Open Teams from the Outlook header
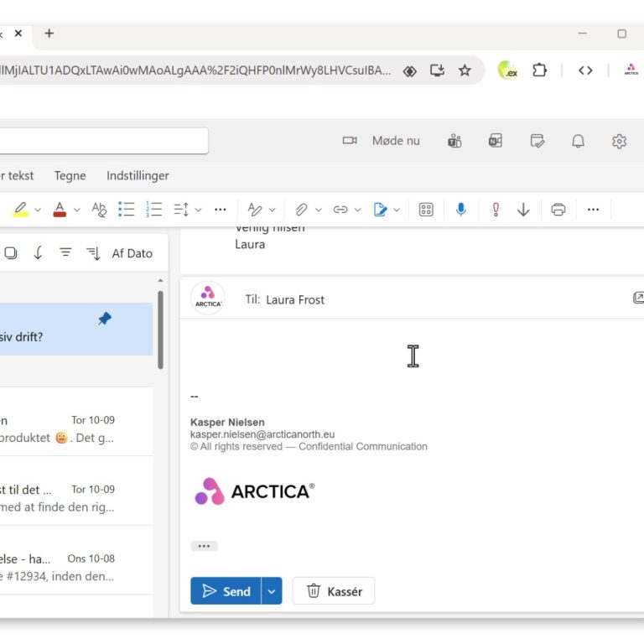 coord(454,141)
